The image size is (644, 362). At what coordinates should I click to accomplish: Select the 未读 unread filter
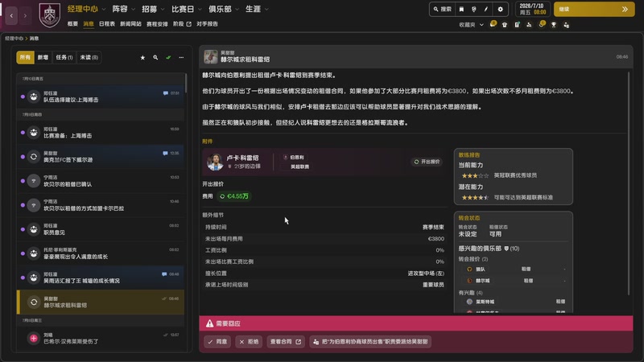point(89,57)
